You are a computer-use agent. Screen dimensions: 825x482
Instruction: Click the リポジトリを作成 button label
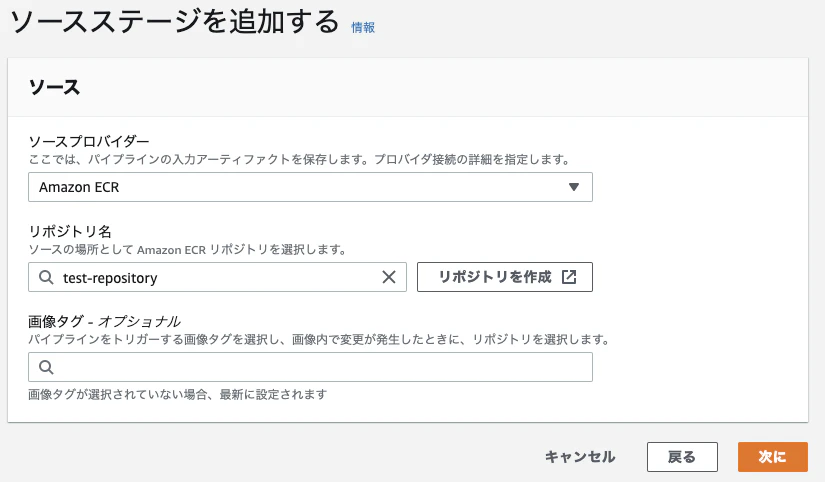pos(495,277)
